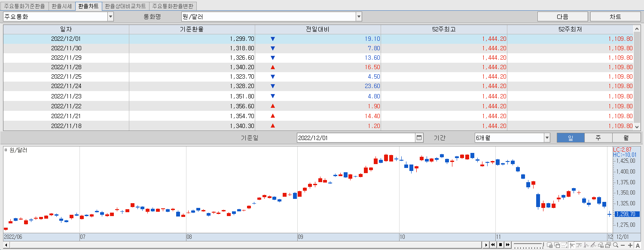
Task: Click the 52주최저 column header
Action: pyautogui.click(x=570, y=29)
